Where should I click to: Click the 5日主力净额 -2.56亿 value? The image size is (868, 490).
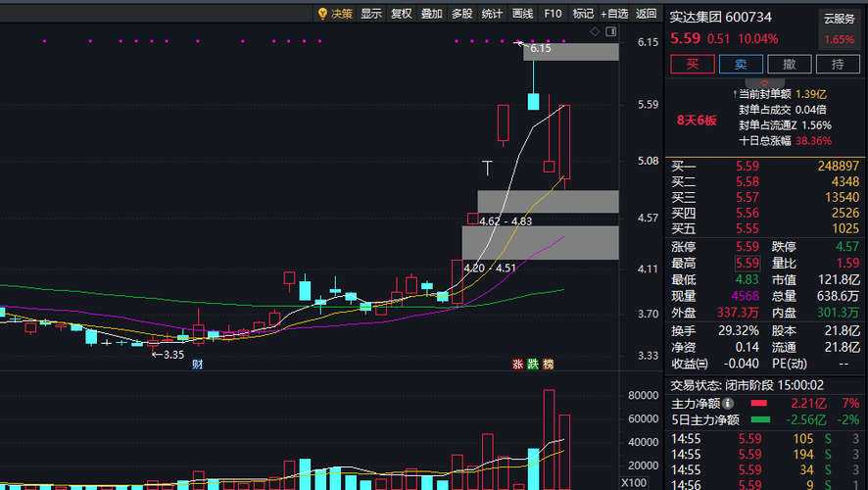805,420
